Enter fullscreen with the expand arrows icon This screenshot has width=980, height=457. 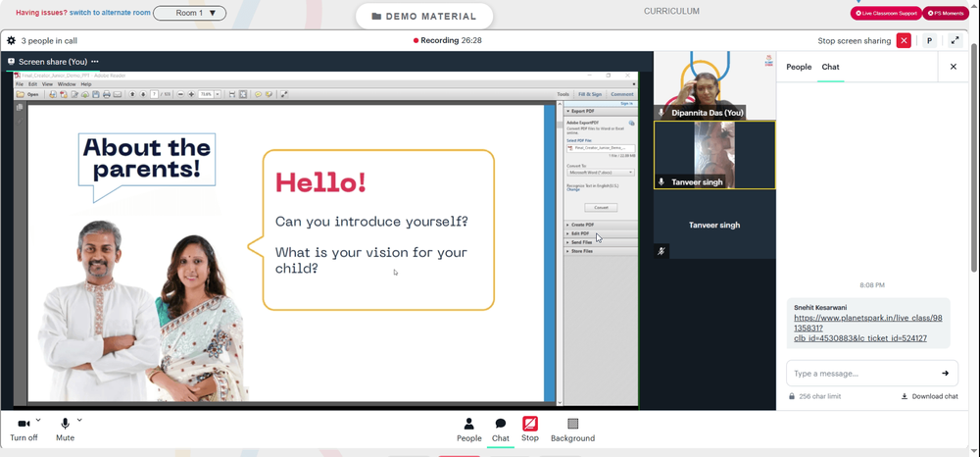(955, 40)
